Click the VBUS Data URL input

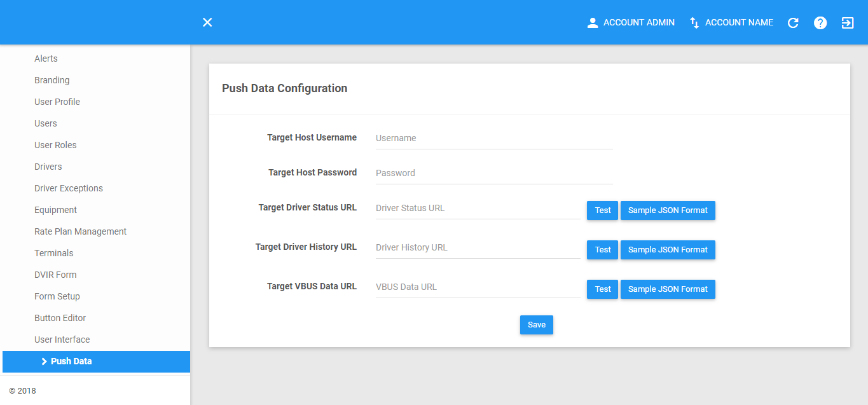pyautogui.click(x=478, y=287)
